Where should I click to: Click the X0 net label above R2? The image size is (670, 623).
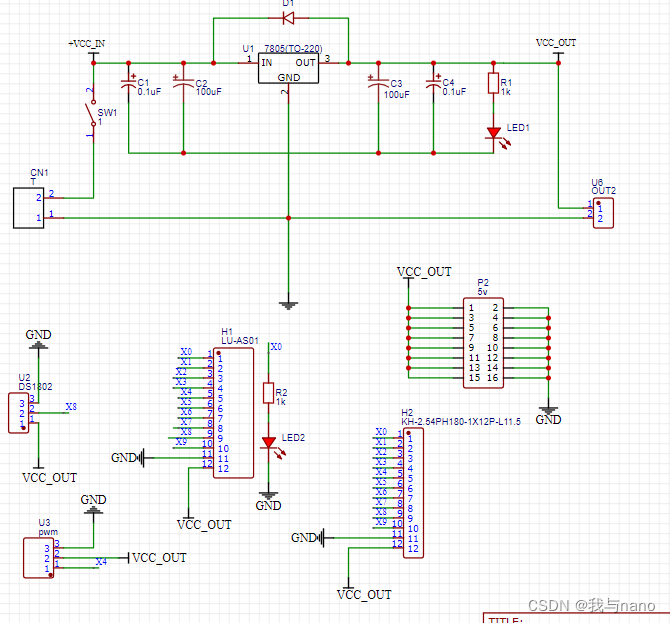276,347
